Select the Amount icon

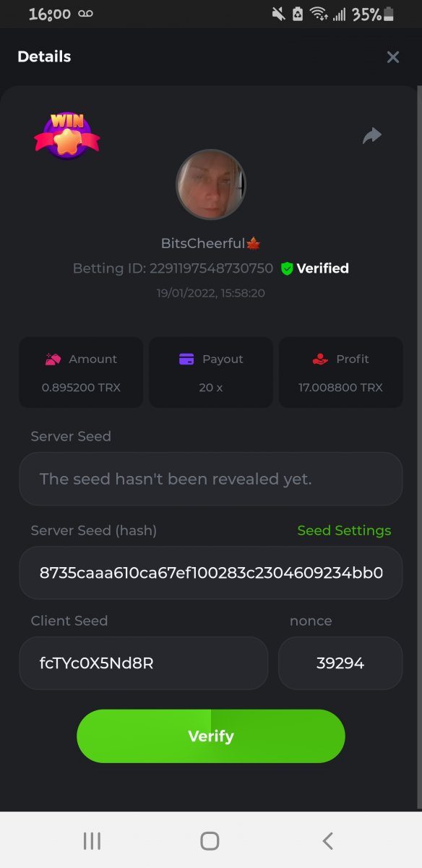[x=53, y=359]
